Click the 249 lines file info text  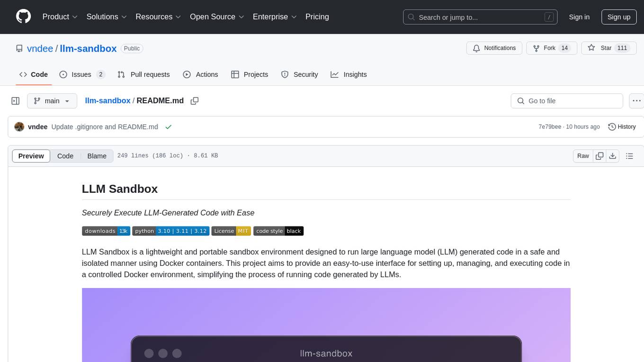coord(168,156)
